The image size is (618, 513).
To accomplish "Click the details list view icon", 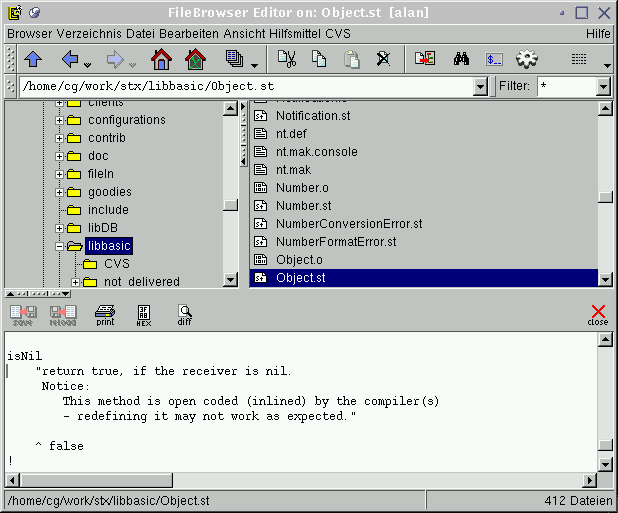I will [x=579, y=59].
